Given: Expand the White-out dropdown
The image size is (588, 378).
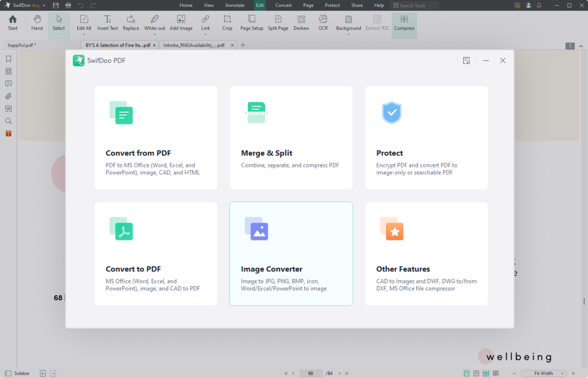Looking at the screenshot, I should coord(154,35).
